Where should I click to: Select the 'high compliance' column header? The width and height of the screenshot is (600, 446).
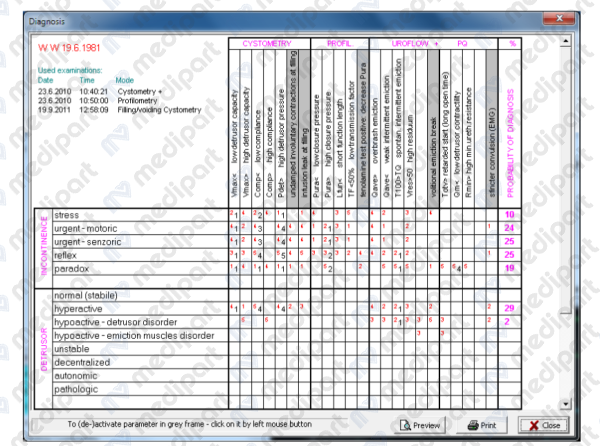[x=269, y=129]
